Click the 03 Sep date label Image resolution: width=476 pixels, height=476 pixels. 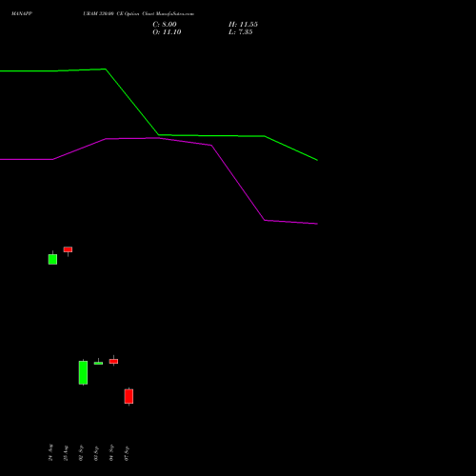96,453
